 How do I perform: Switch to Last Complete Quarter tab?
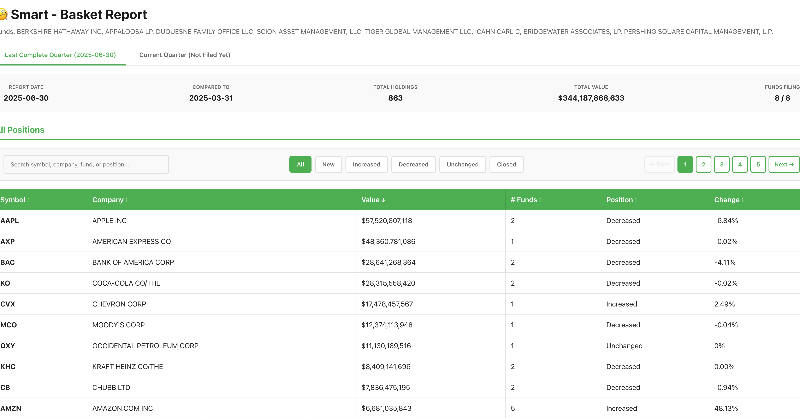pos(60,55)
